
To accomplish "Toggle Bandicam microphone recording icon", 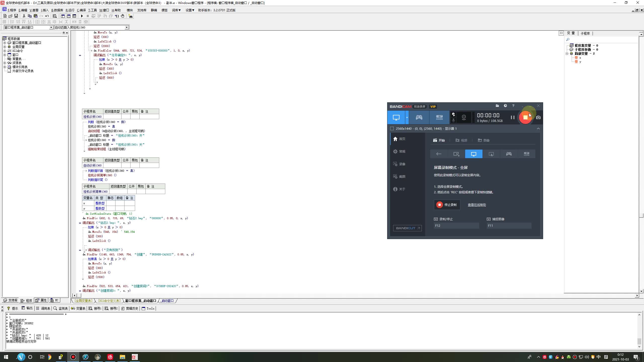I will [453, 120].
